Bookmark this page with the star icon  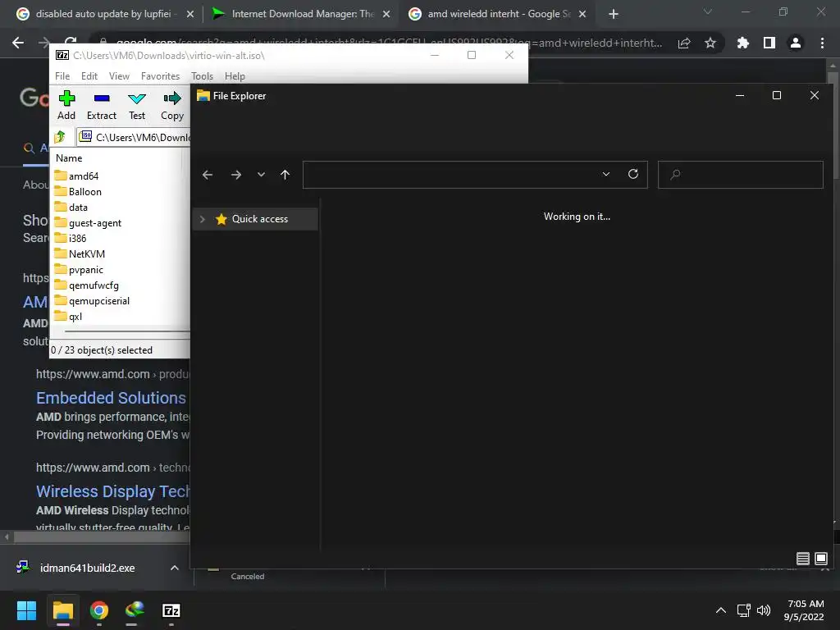710,43
